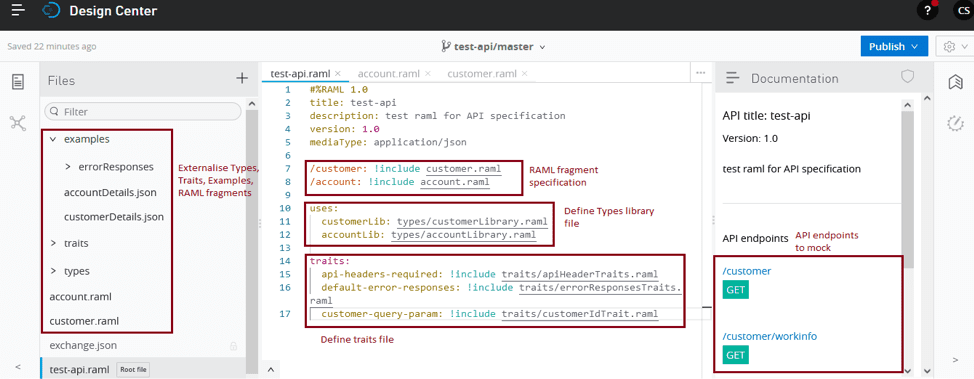Expand the types folder

[53, 271]
